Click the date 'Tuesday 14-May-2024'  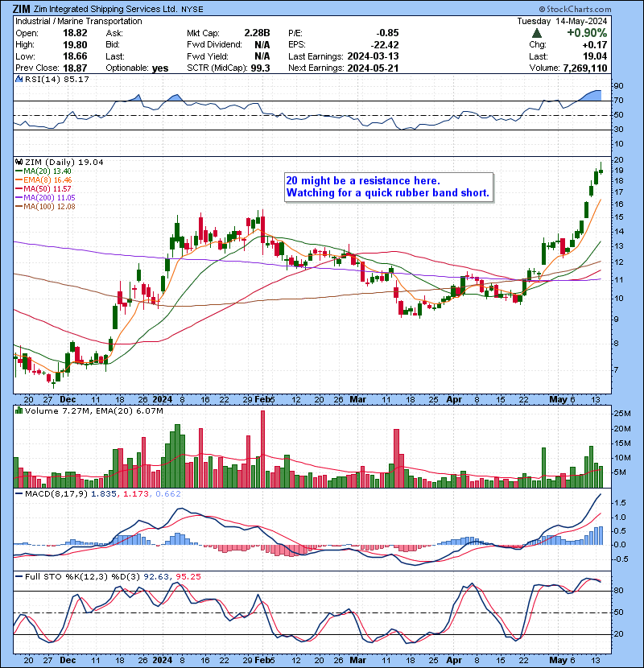(562, 21)
